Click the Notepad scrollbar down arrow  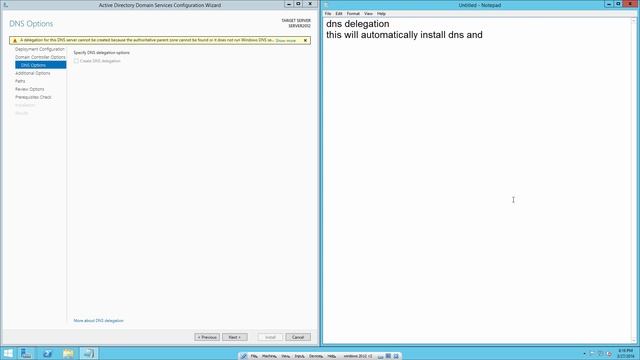tap(634, 340)
